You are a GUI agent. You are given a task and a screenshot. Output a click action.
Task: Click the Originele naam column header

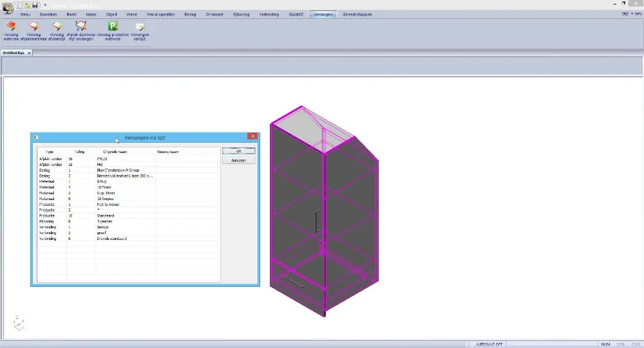point(115,152)
